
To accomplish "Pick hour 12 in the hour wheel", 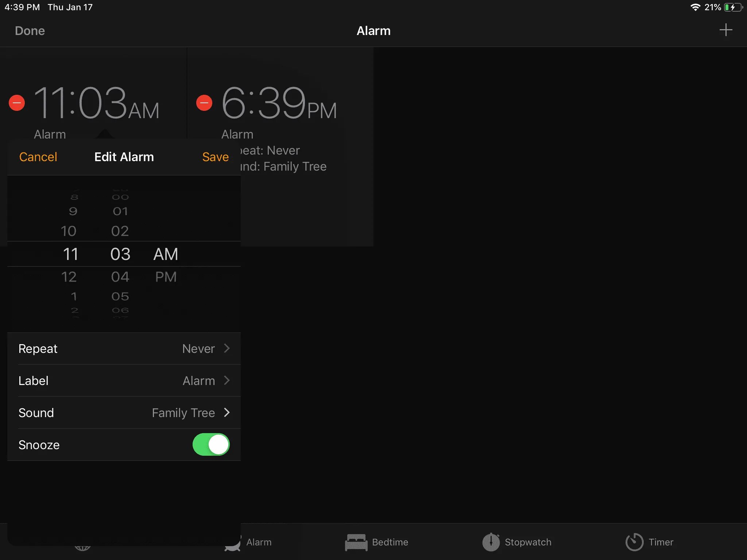I will [69, 277].
